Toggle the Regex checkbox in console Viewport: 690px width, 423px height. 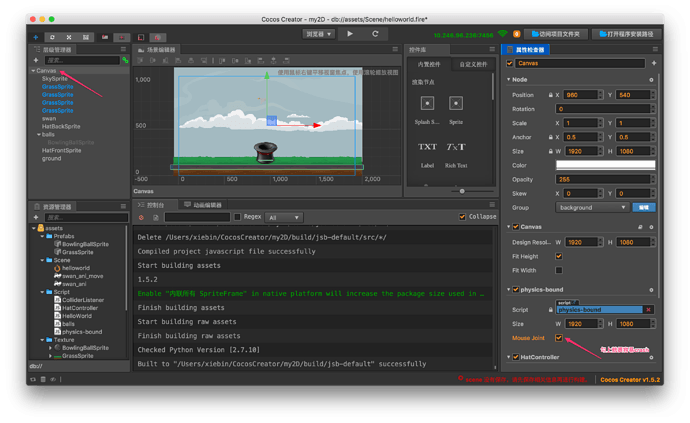(x=238, y=217)
